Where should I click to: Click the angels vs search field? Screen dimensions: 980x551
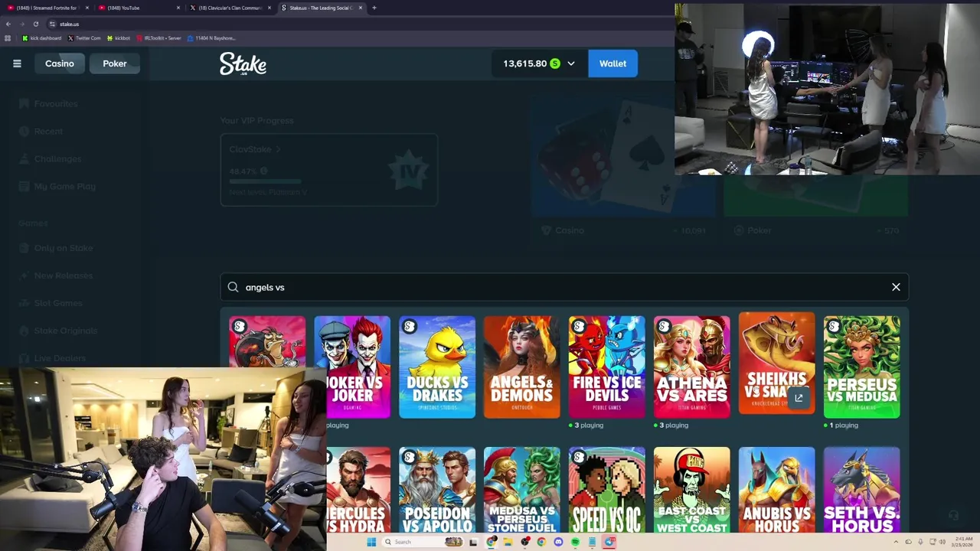pyautogui.click(x=564, y=287)
